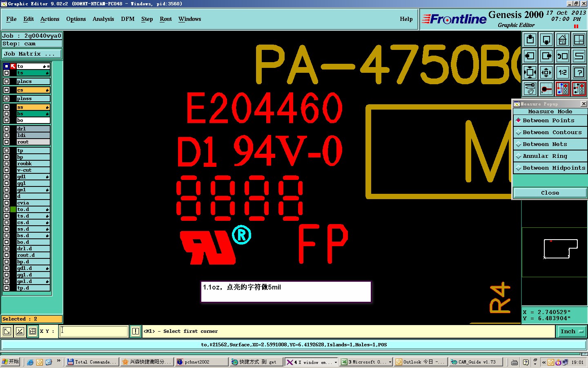Click the S-shaped snake path icon
The width and height of the screenshot is (588, 368).
point(579,56)
